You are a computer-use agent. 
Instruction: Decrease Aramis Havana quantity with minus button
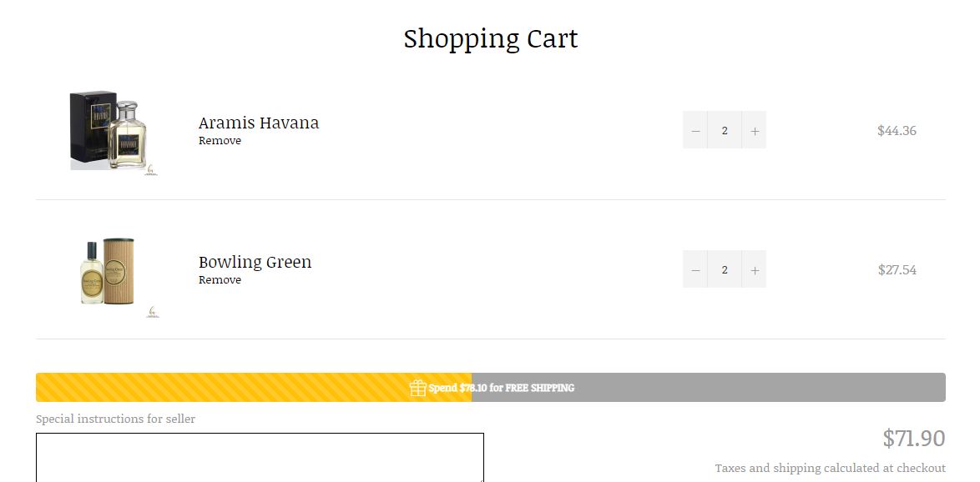[x=695, y=131]
